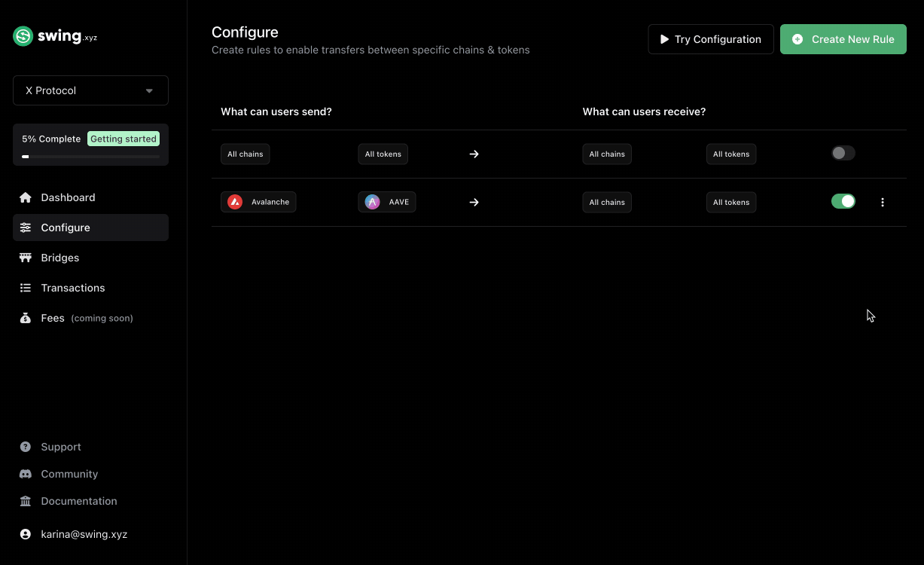Select the Avalanche chain chip
This screenshot has height=565, width=924.
coord(258,202)
